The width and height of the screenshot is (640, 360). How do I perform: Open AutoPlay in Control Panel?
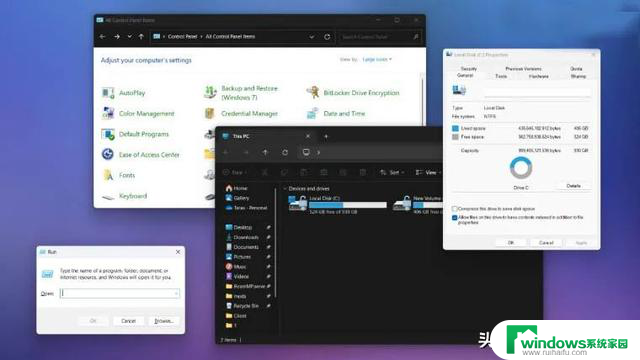[x=124, y=93]
